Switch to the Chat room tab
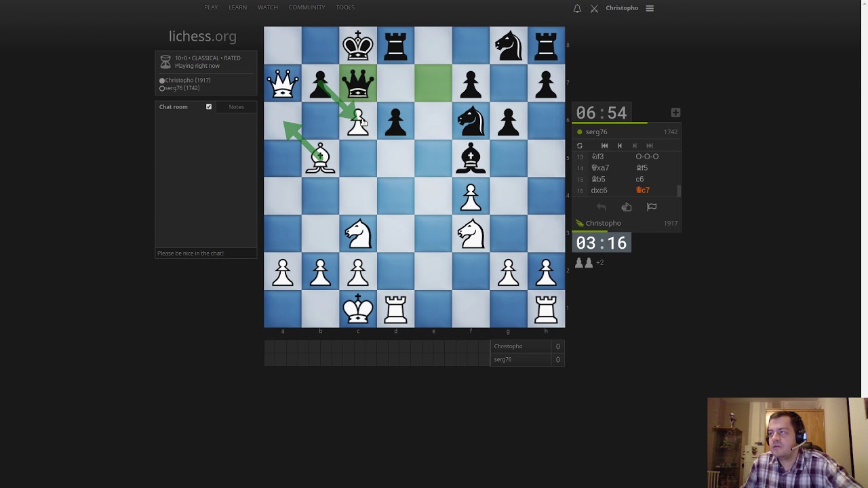This screenshot has height=488, width=868. tap(174, 106)
